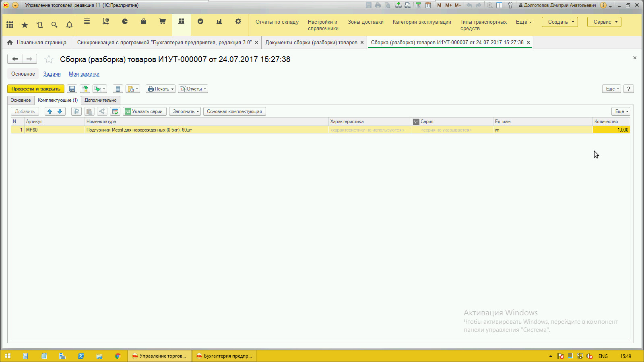Open the history scroll icon in the top panel

(39, 25)
